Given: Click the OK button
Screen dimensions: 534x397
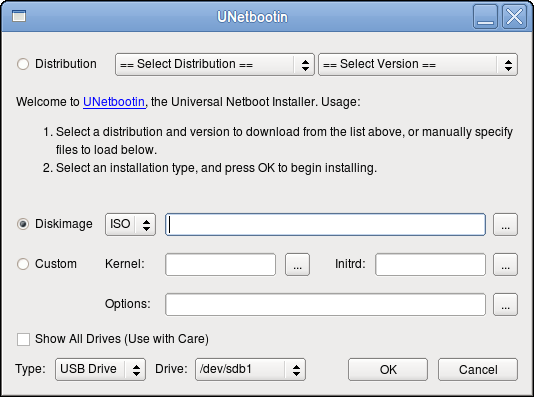Looking at the screenshot, I should pos(388,369).
